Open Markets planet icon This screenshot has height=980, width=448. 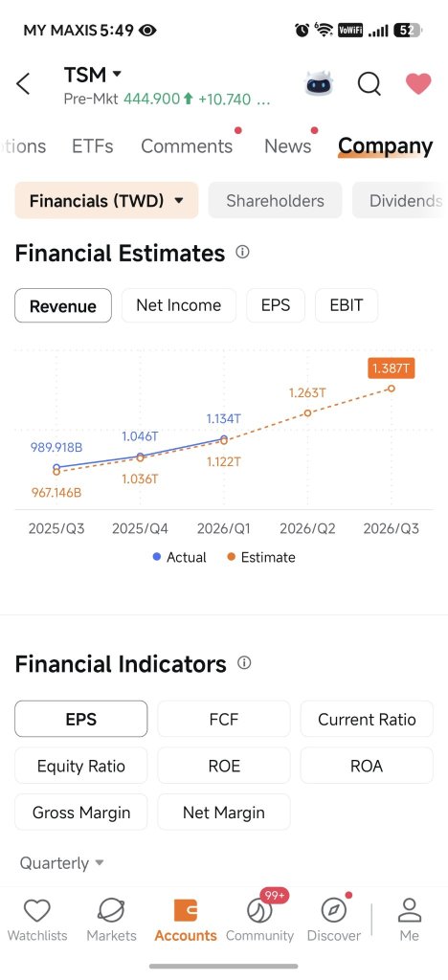[111, 920]
